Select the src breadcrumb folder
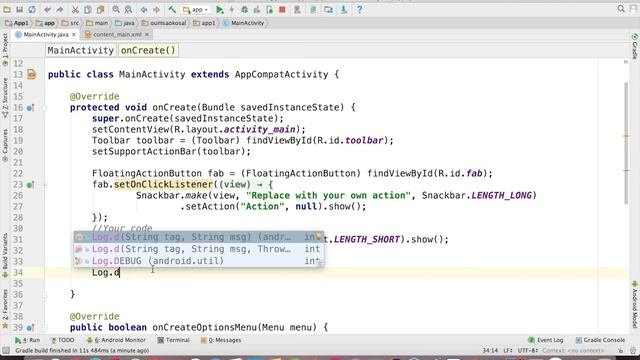This screenshot has height=360, width=640. [70, 23]
